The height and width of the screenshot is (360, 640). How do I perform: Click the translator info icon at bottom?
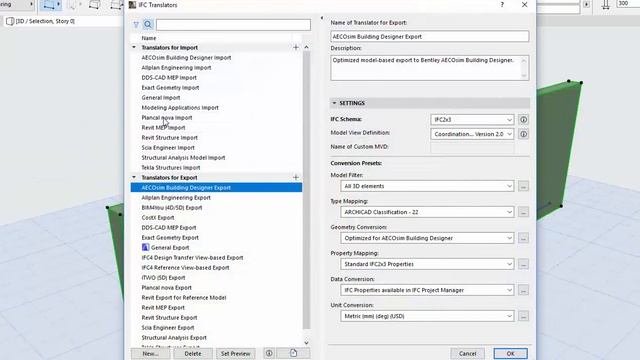click(269, 353)
